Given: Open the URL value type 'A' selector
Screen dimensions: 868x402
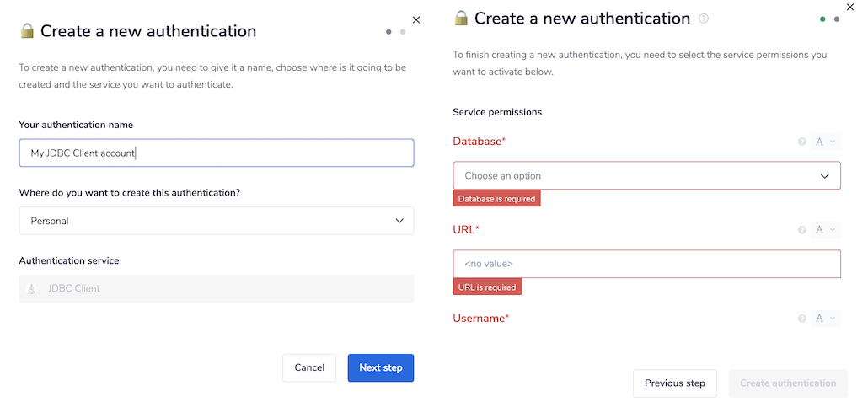Looking at the screenshot, I should click(825, 230).
